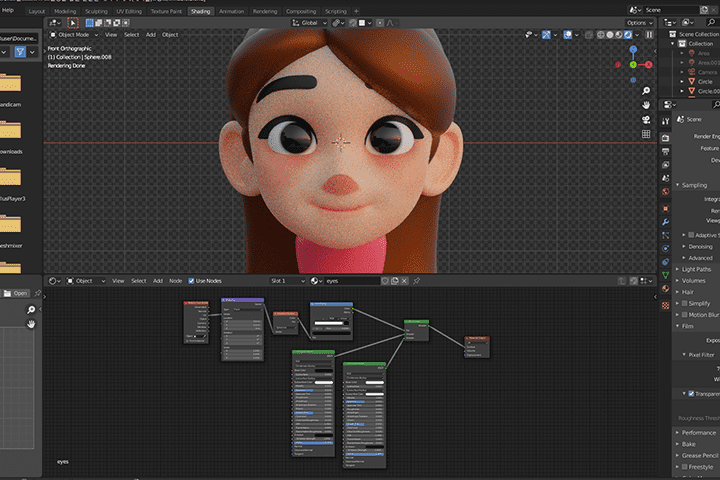Expand the Volumes panel
720x480 pixels.
(x=695, y=281)
